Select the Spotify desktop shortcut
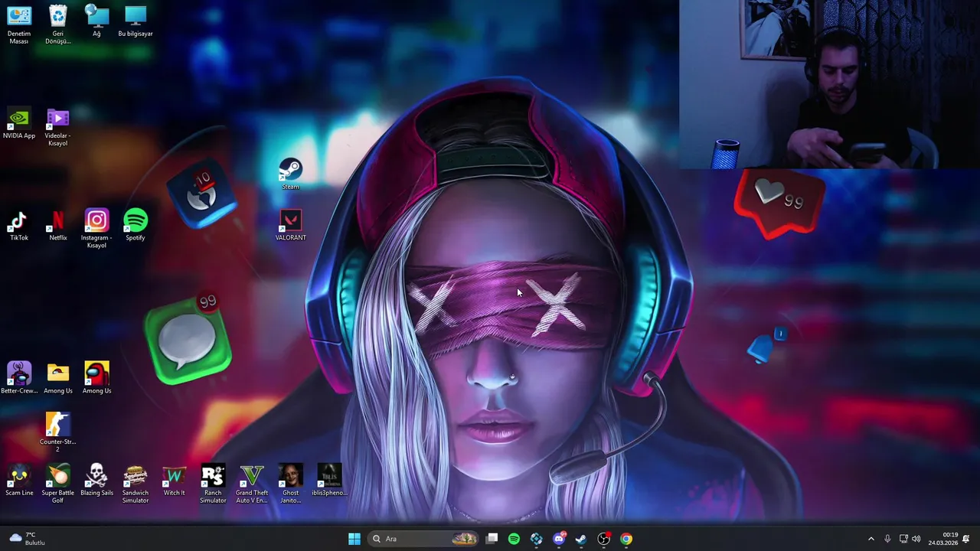The height and width of the screenshot is (551, 980). coord(136,226)
